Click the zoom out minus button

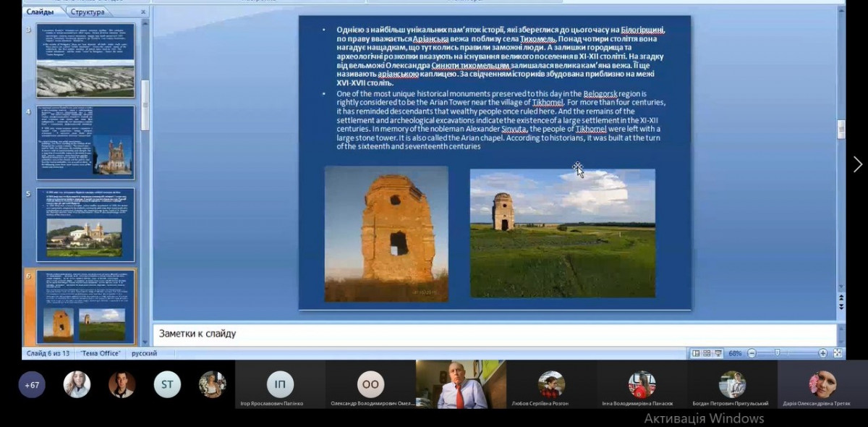pyautogui.click(x=752, y=353)
